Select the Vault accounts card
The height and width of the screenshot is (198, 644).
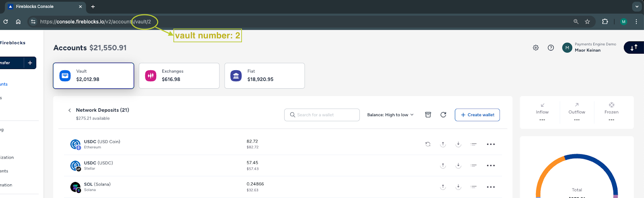93,76
